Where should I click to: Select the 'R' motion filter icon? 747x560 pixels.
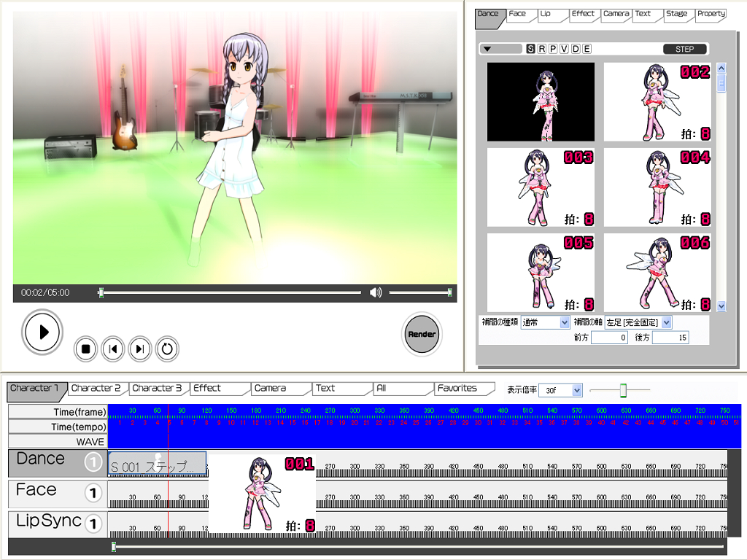pos(541,49)
